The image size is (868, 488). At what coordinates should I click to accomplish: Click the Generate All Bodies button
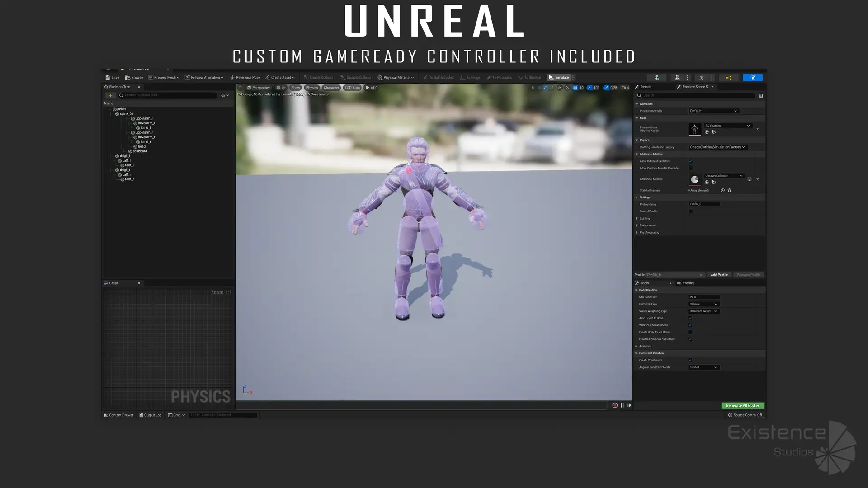click(x=742, y=405)
